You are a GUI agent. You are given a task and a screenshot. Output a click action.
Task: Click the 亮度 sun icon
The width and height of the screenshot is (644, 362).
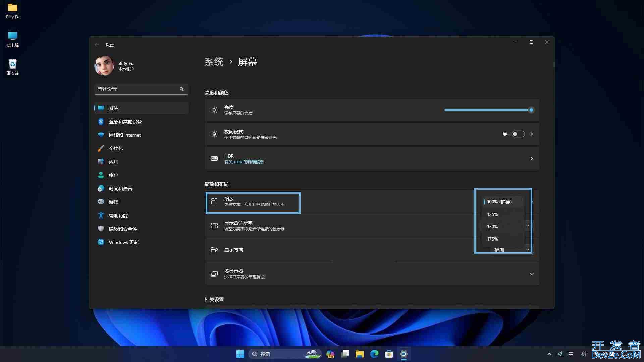[214, 110]
